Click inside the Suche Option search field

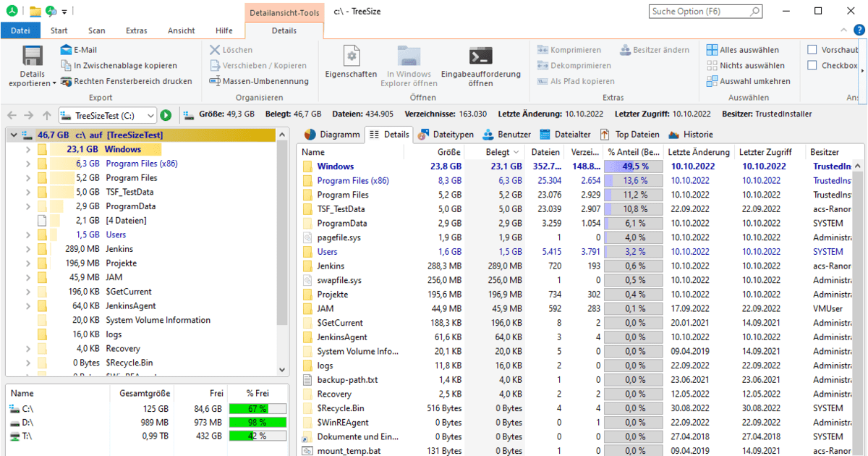click(698, 12)
